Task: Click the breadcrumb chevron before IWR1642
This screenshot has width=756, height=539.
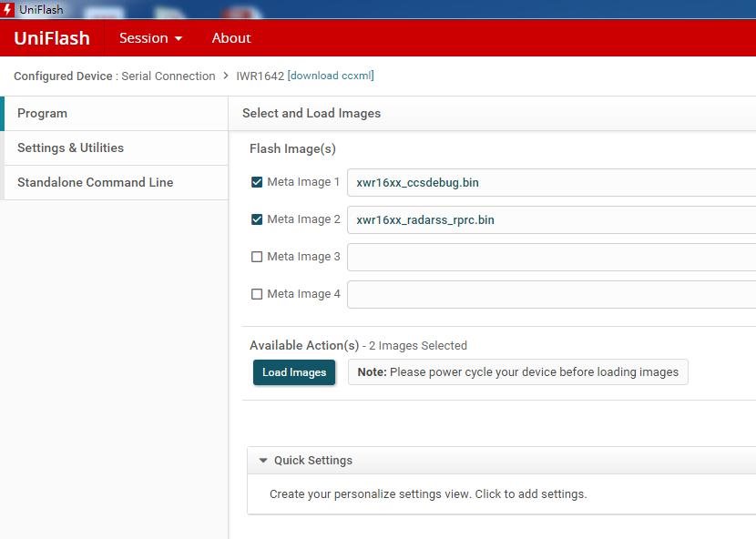Action: (226, 76)
